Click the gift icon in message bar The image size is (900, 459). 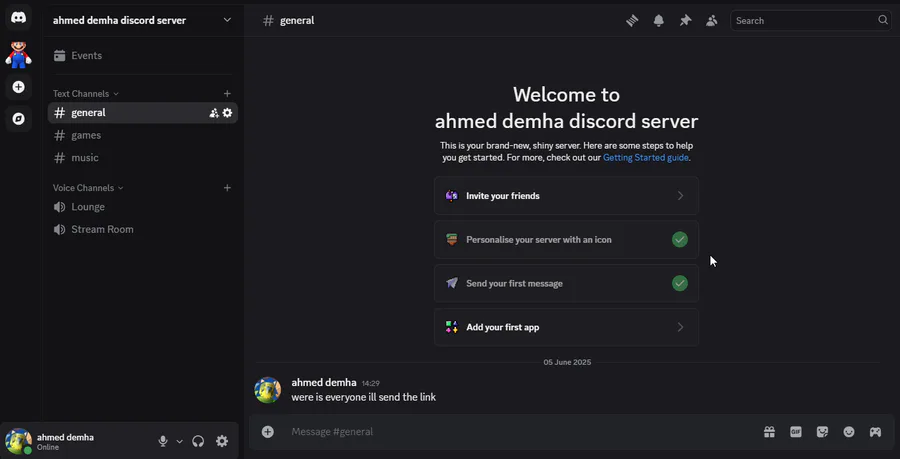[x=769, y=432]
